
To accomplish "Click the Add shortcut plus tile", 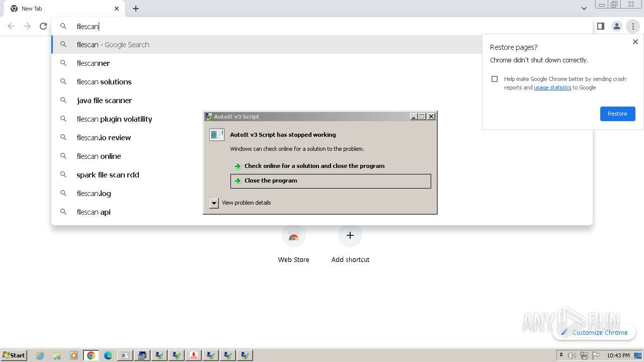I will tap(350, 244).
